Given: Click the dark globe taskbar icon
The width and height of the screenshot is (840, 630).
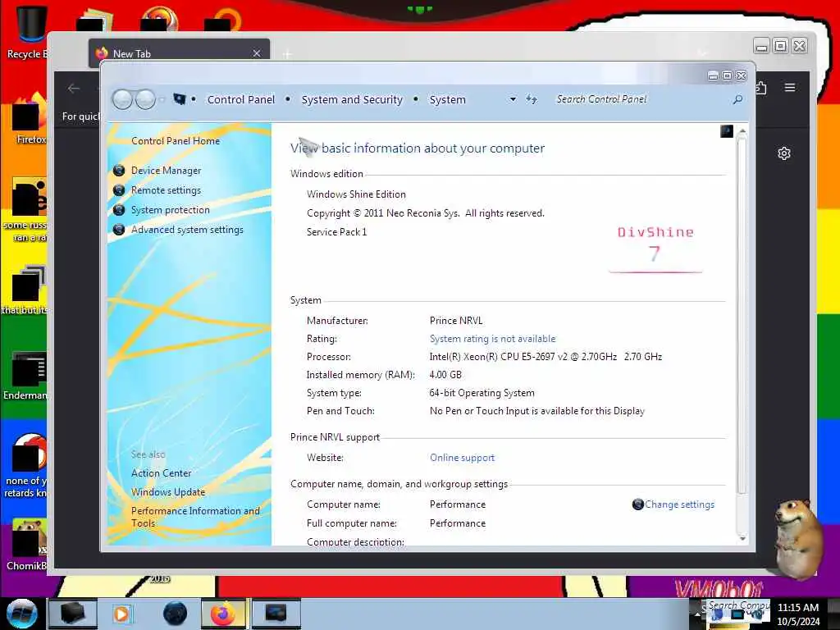Looking at the screenshot, I should click(x=175, y=614).
